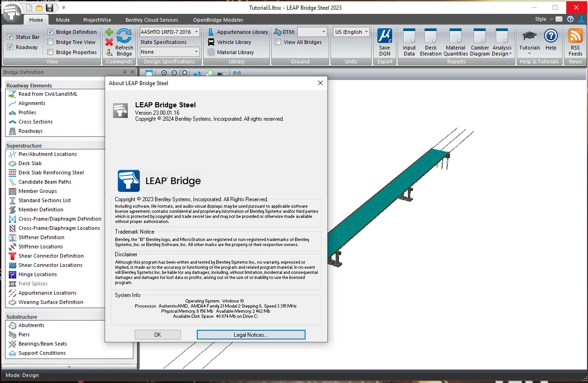Image resolution: width=588 pixels, height=383 pixels.
Task: Expand the Tutorials dropdown
Action: tap(530, 43)
